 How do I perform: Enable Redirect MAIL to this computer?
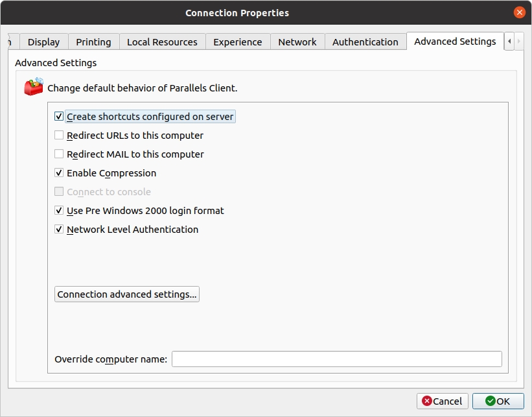pos(59,154)
